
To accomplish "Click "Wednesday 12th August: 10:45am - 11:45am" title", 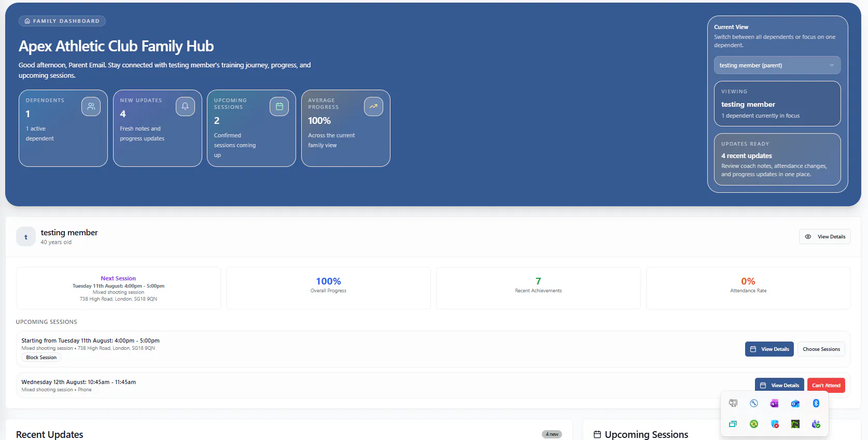I will click(79, 382).
